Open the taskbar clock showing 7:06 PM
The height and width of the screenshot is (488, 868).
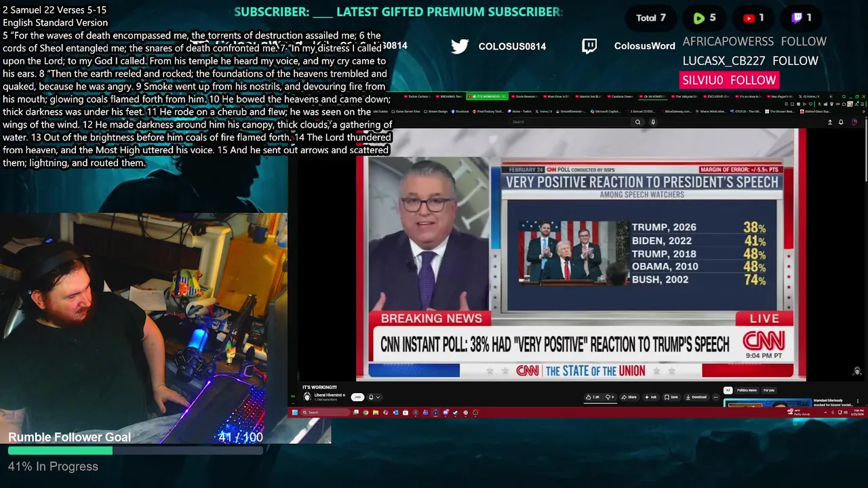click(858, 412)
